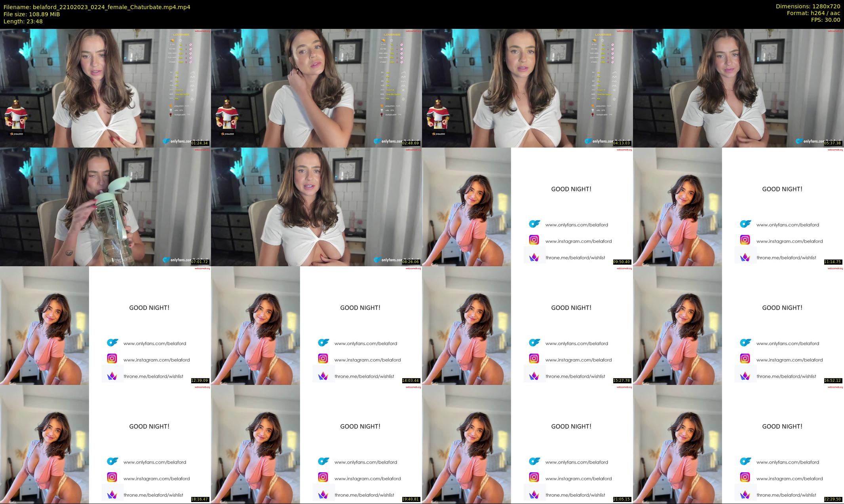Pick the Good Night frame at 11:14.75

738,207
